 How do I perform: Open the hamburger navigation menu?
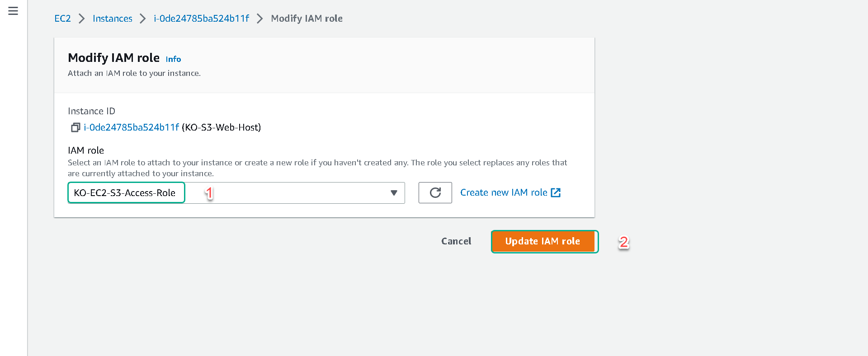pos(13,11)
